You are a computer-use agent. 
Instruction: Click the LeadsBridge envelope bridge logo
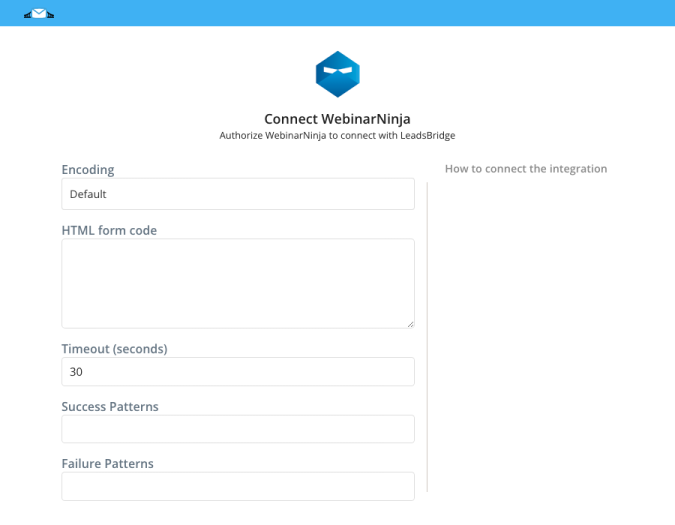coord(39,14)
